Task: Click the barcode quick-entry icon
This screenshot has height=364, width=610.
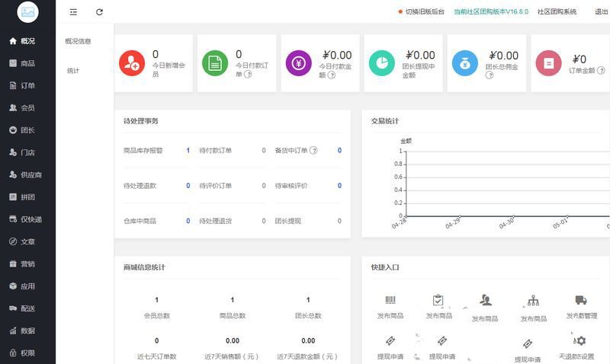Action: pos(390,300)
